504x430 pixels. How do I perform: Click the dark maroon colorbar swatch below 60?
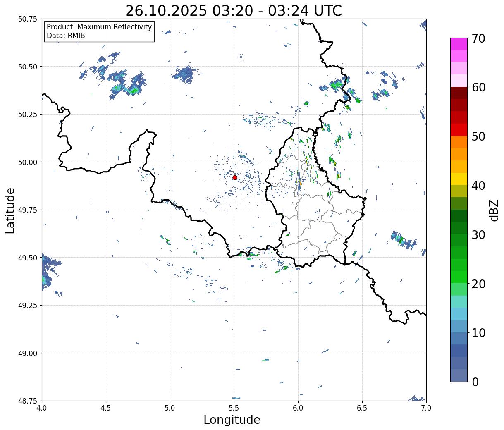(x=459, y=93)
